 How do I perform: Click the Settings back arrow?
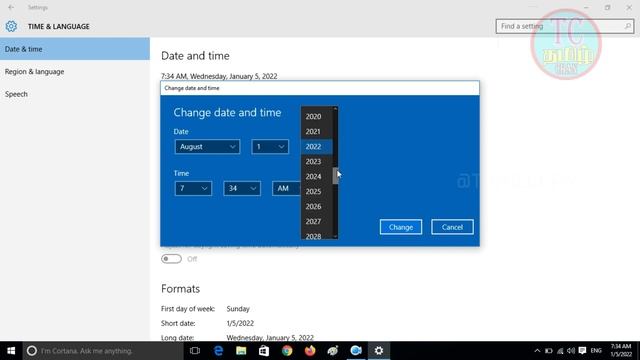[x=11, y=7]
